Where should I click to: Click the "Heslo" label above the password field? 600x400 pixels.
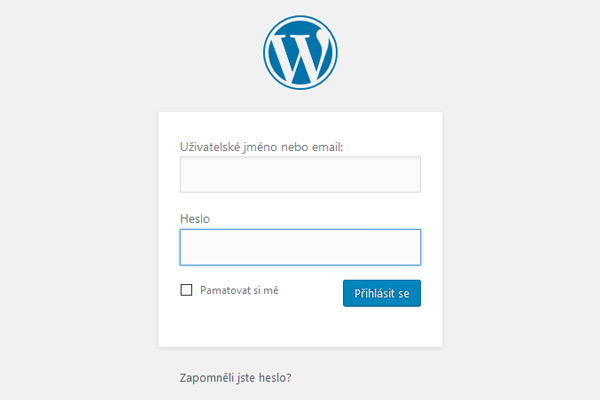click(x=195, y=218)
